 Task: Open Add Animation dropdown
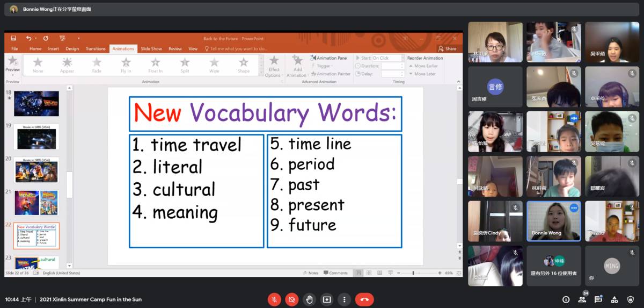coord(297,67)
